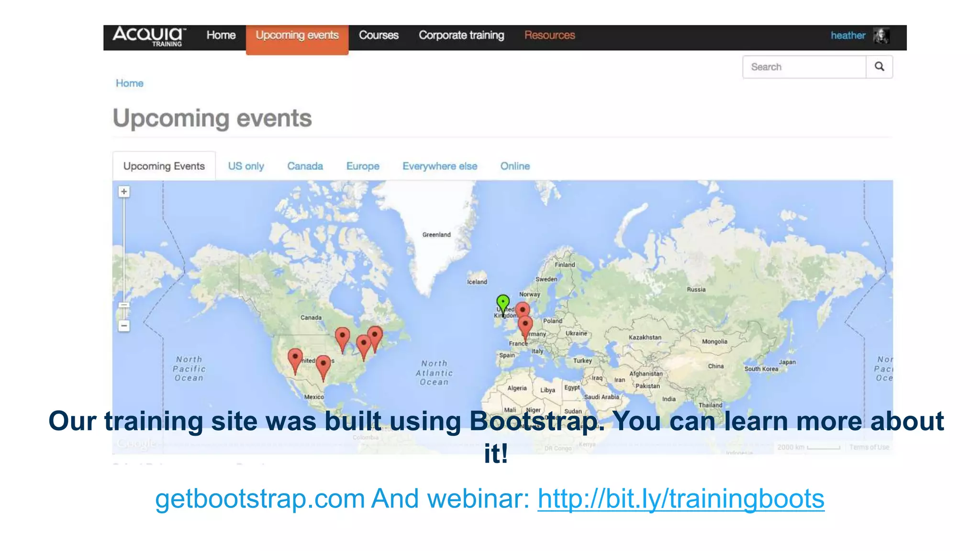
Task: Click the Terms of Use map link
Action: point(869,447)
